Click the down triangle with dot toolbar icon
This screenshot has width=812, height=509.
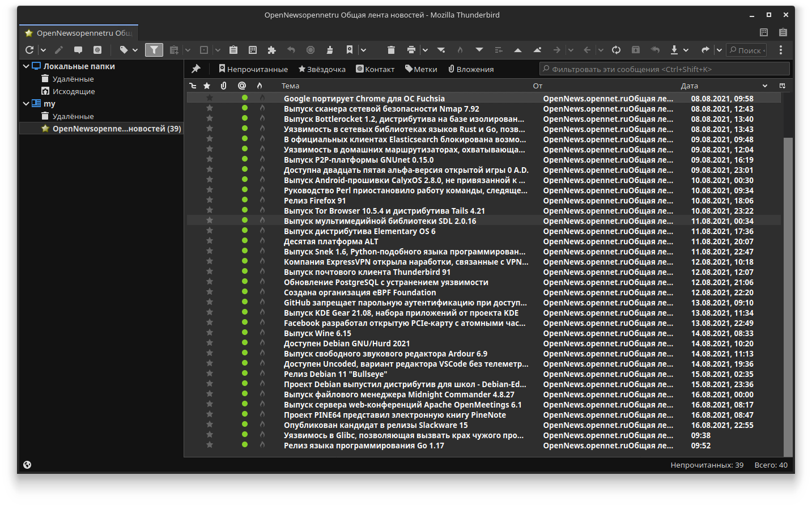point(441,50)
